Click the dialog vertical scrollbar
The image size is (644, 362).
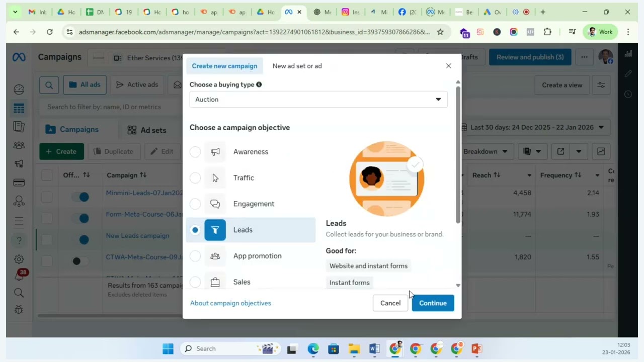point(458,155)
